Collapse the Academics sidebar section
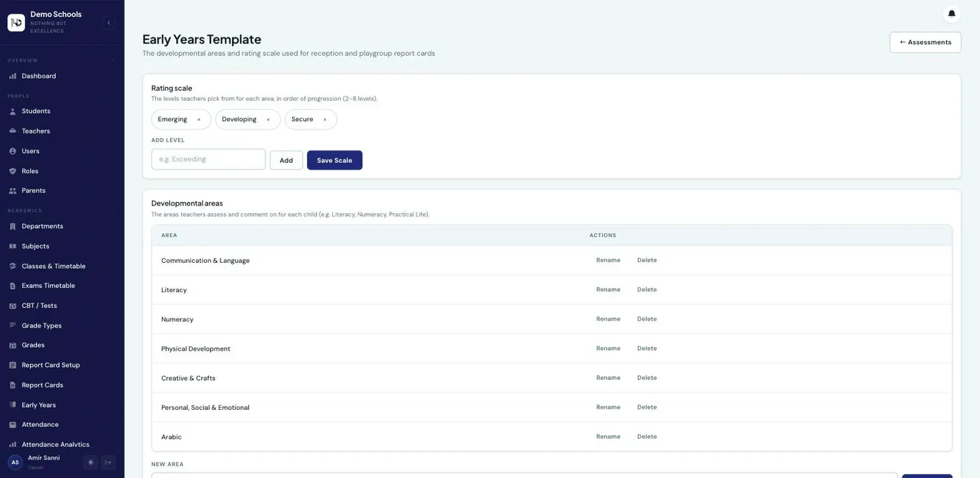Viewport: 980px width, 478px height. tap(113, 211)
